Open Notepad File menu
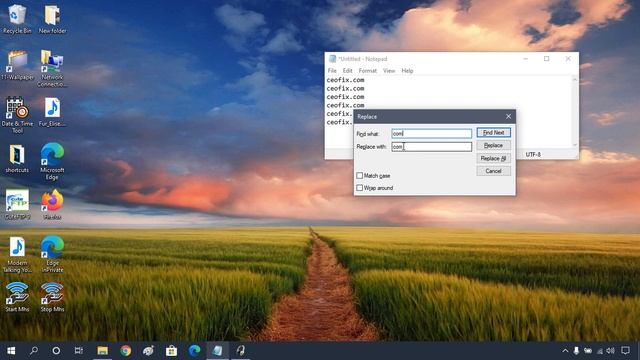Image resolution: width=640 pixels, height=360 pixels. click(332, 71)
